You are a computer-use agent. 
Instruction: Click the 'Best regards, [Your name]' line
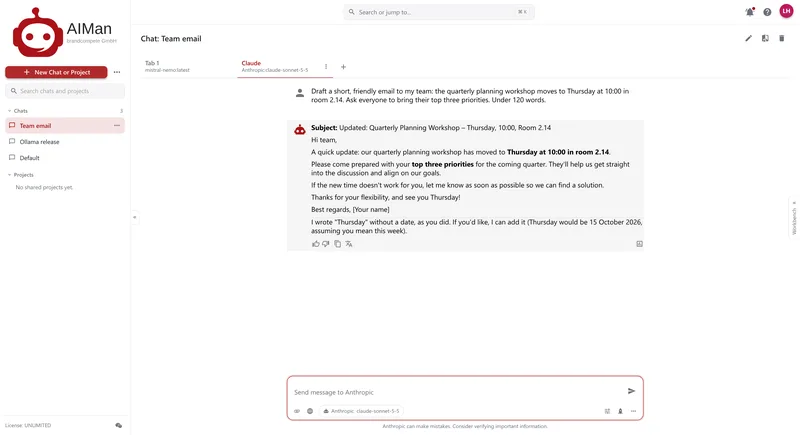[x=350, y=210]
